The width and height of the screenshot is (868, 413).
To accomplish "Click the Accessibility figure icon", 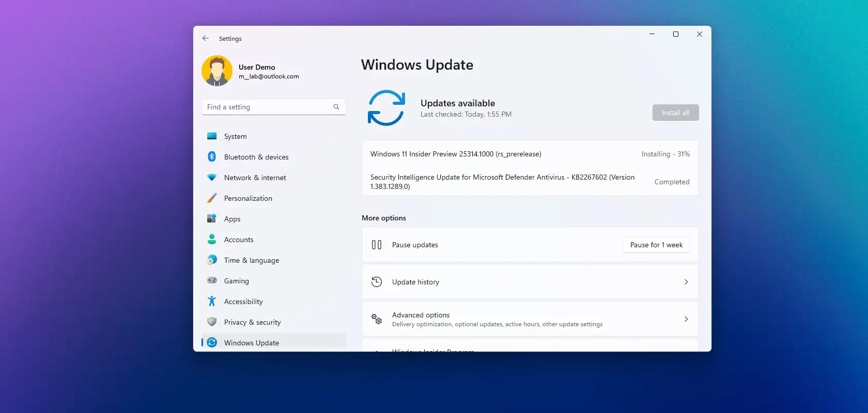I will pos(212,301).
